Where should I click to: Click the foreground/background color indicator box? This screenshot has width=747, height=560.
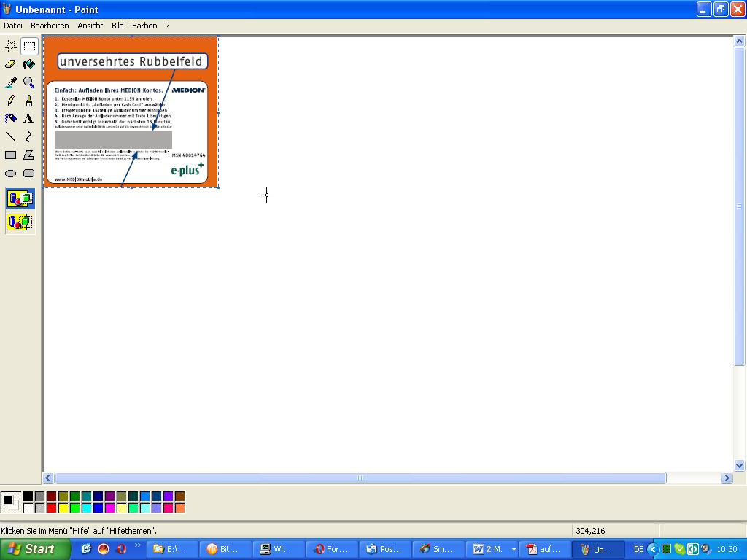(x=10, y=502)
